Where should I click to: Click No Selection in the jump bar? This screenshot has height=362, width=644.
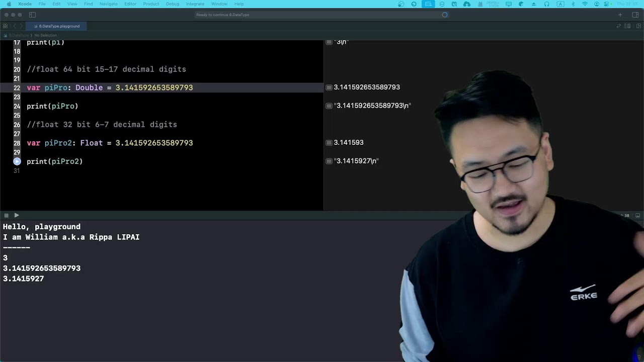[x=46, y=35]
